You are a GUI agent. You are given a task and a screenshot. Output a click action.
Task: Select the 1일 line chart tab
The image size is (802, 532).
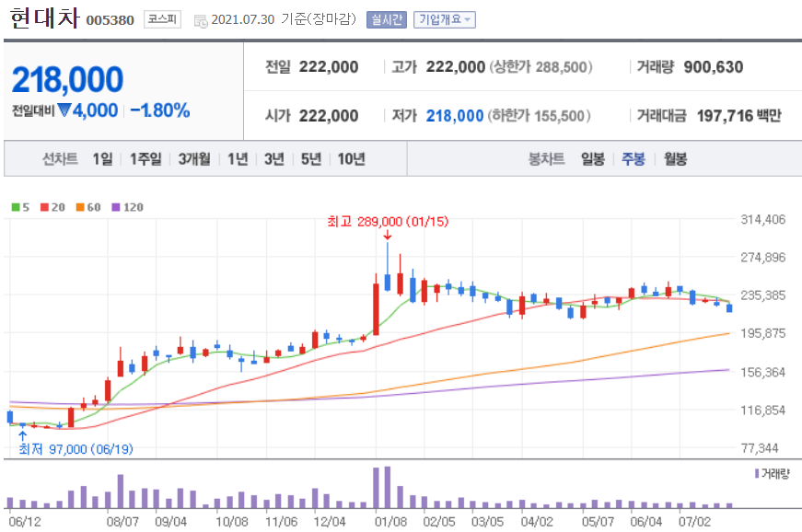pos(102,159)
